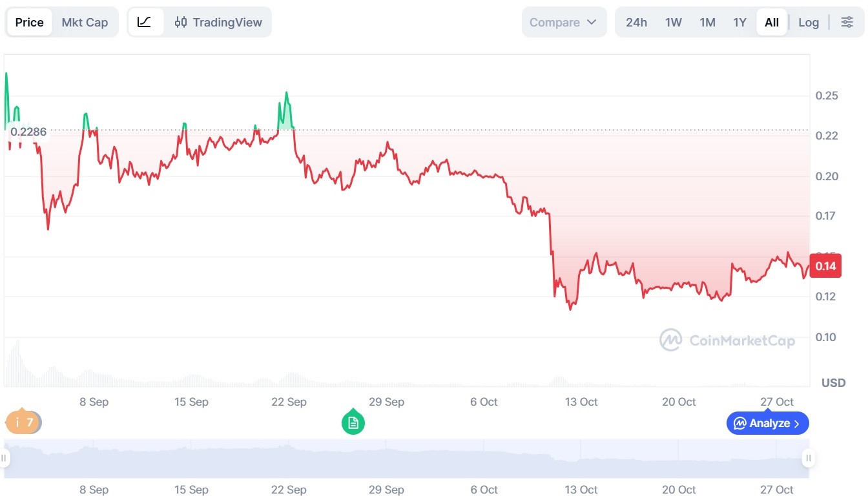Viewport: 868px width, 500px height.
Task: Open chart settings sliders icon
Action: pyautogui.click(x=847, y=23)
